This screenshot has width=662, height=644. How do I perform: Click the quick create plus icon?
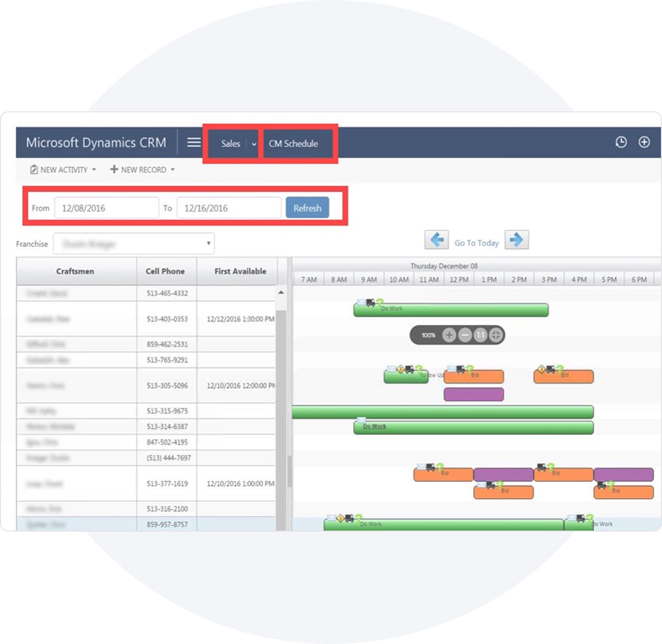coord(644,142)
